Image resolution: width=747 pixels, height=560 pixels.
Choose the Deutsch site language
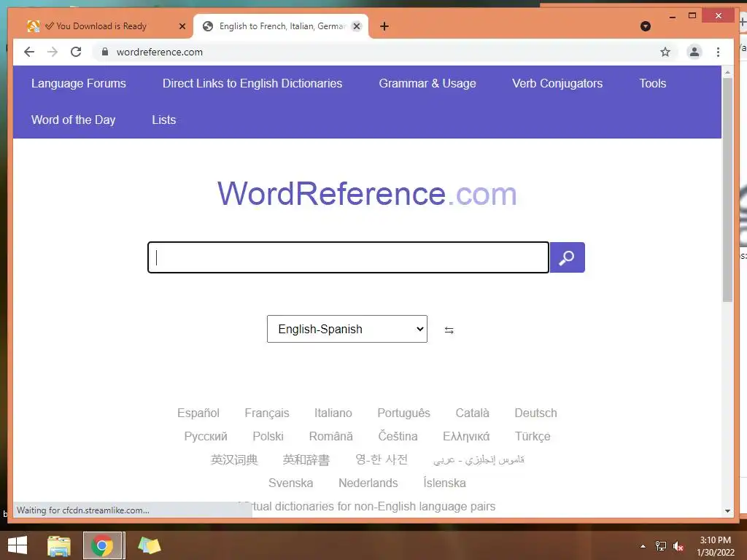click(x=535, y=413)
